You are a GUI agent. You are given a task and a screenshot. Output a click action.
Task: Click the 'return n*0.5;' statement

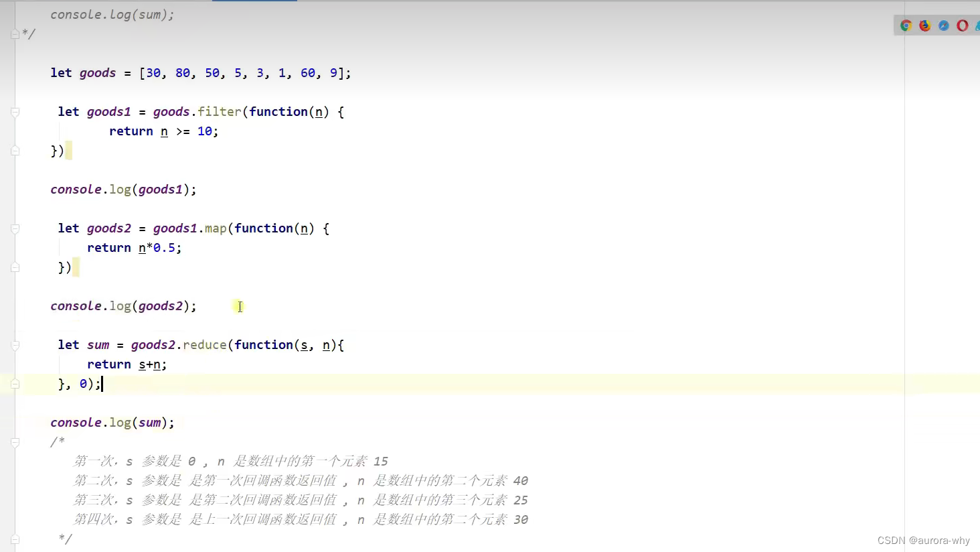(x=135, y=248)
